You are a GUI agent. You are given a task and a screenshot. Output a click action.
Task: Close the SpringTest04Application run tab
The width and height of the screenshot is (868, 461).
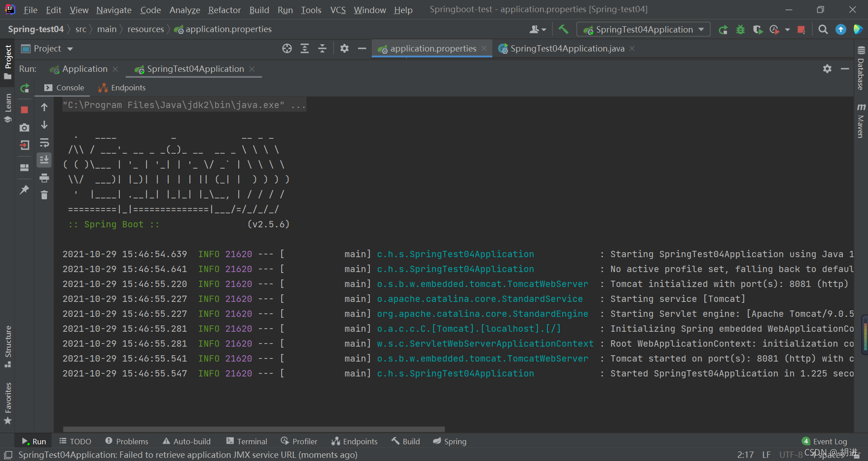point(252,69)
